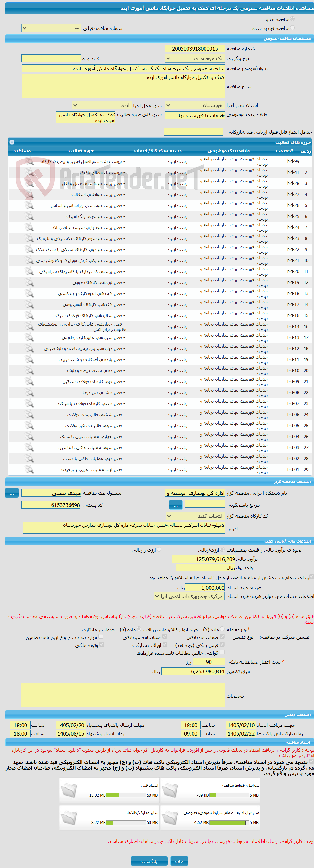Screen dimensions: 314x868
Task: Click the کدخدمت column header
Action: pyautogui.click(x=284, y=151)
